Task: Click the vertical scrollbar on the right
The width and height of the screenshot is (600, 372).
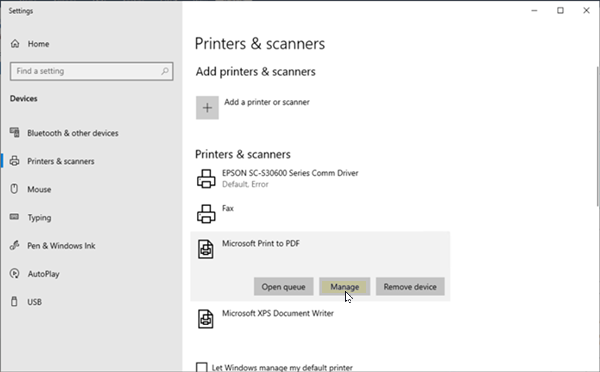Action: coord(598,136)
